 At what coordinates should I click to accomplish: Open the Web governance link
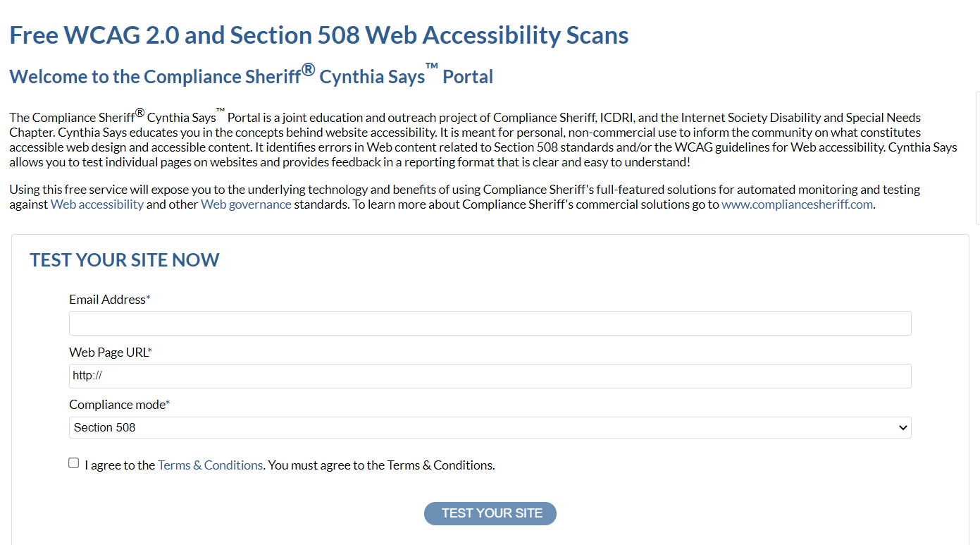(x=246, y=204)
